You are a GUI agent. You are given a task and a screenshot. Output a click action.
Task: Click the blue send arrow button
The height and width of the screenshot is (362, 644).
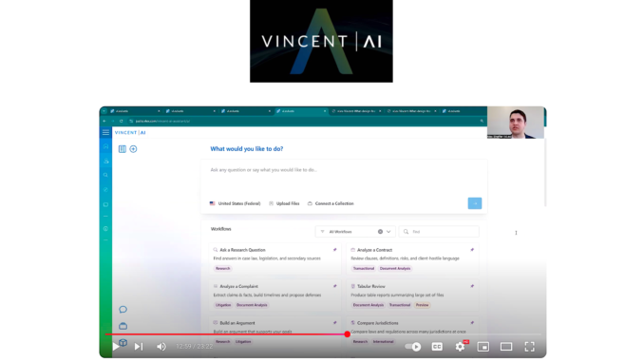pos(475,203)
